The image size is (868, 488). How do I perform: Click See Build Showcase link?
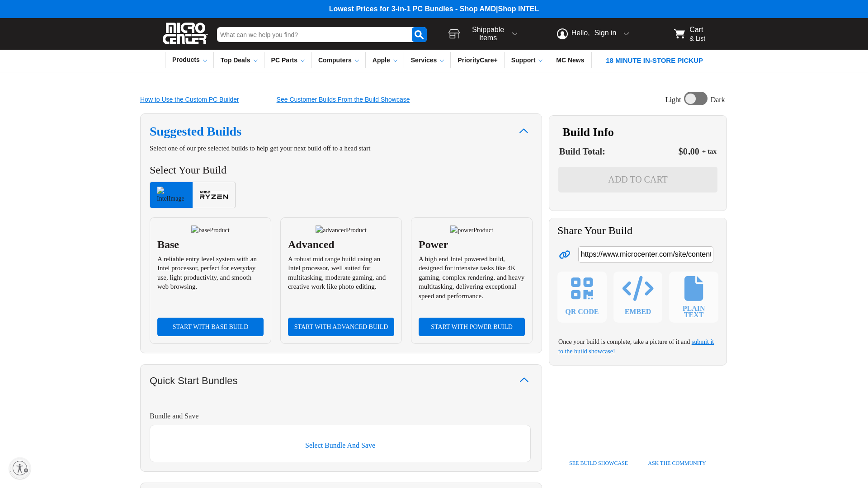point(598,463)
